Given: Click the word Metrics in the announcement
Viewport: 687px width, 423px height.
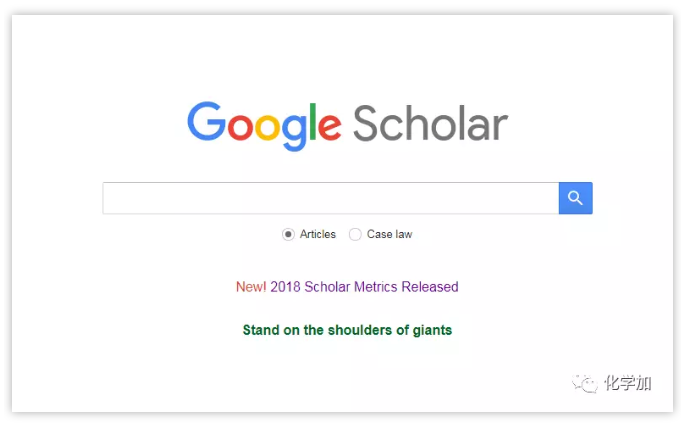Looking at the screenshot, I should click(375, 287).
